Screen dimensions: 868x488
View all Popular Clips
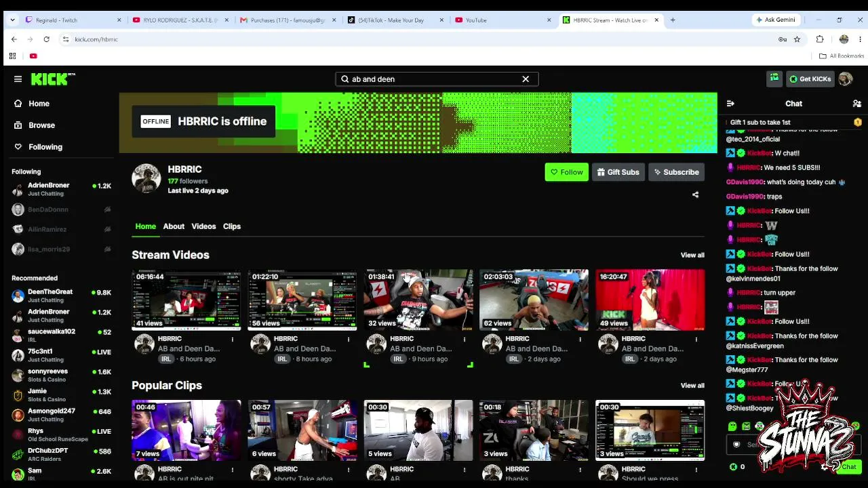click(x=692, y=386)
